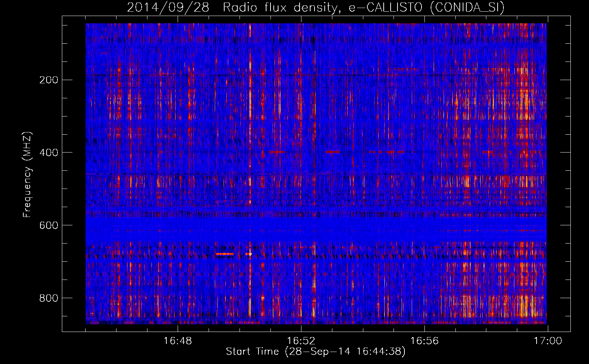Click the 16:52 time tick label
The width and height of the screenshot is (589, 364).
coord(301,341)
